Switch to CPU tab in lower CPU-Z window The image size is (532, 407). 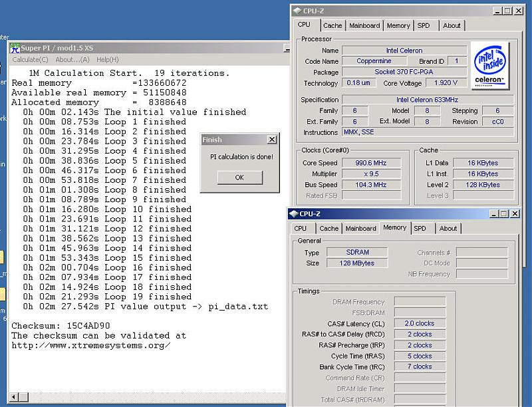pos(301,228)
